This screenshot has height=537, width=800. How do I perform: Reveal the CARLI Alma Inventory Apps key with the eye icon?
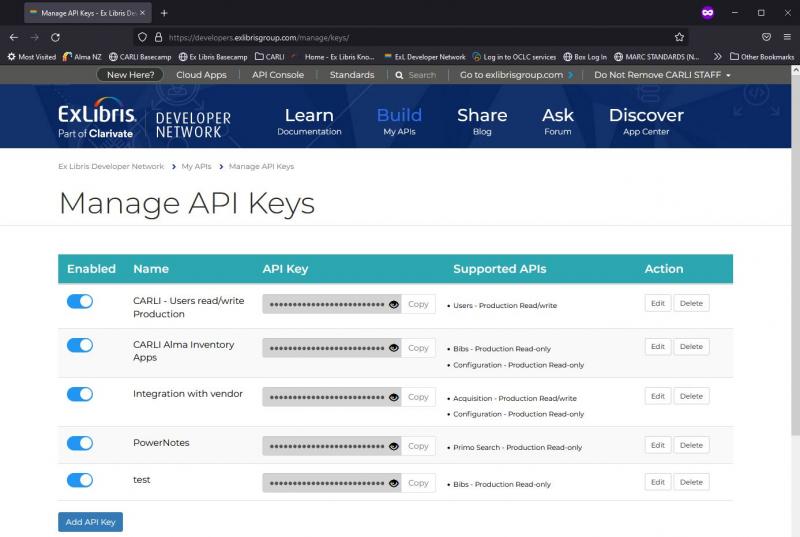pos(393,348)
